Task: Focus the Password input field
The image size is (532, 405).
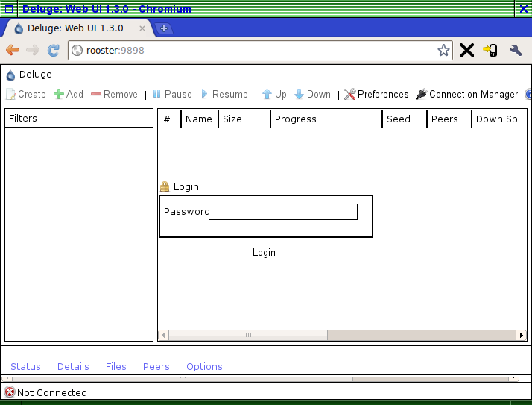Action: click(283, 212)
